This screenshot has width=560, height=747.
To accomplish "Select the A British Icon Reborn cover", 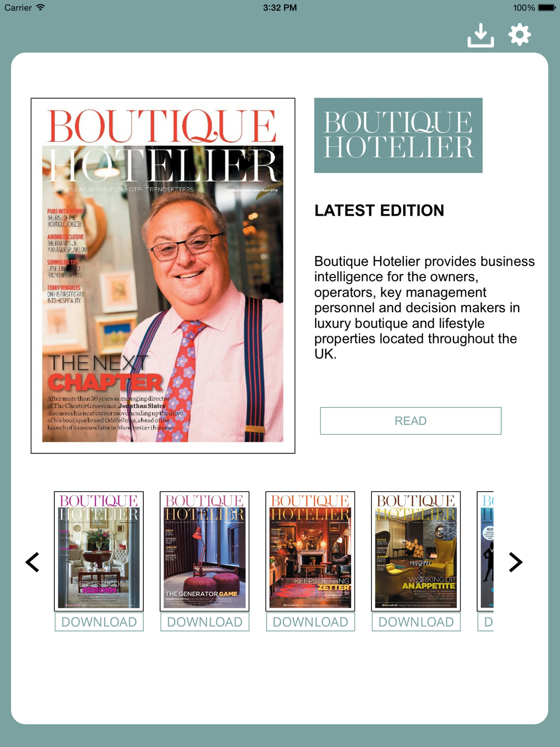I will pyautogui.click(x=99, y=551).
